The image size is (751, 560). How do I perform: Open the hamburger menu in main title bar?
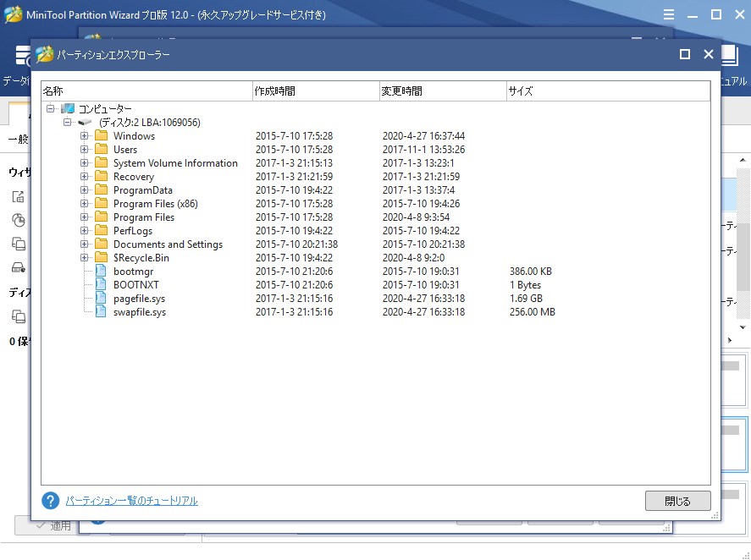pos(669,14)
